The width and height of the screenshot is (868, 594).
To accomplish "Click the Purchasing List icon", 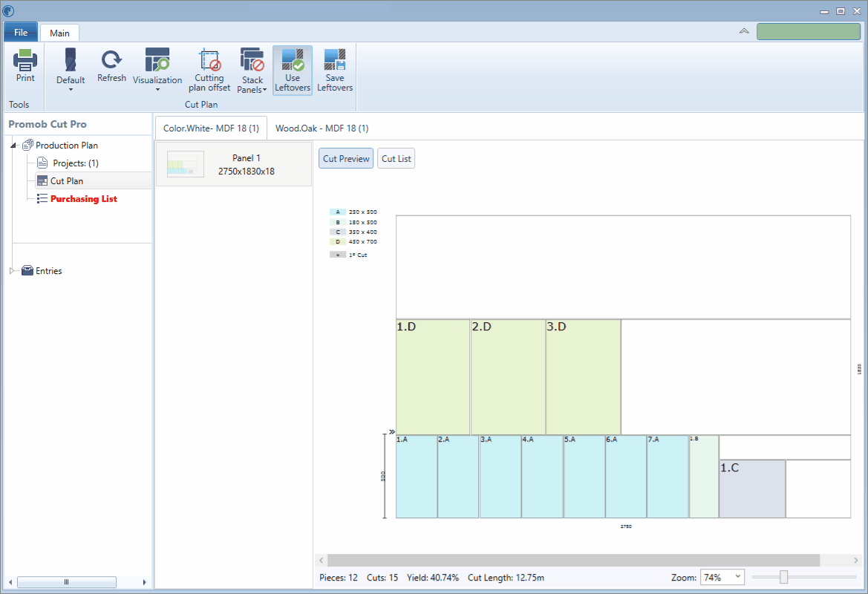I will click(x=42, y=199).
